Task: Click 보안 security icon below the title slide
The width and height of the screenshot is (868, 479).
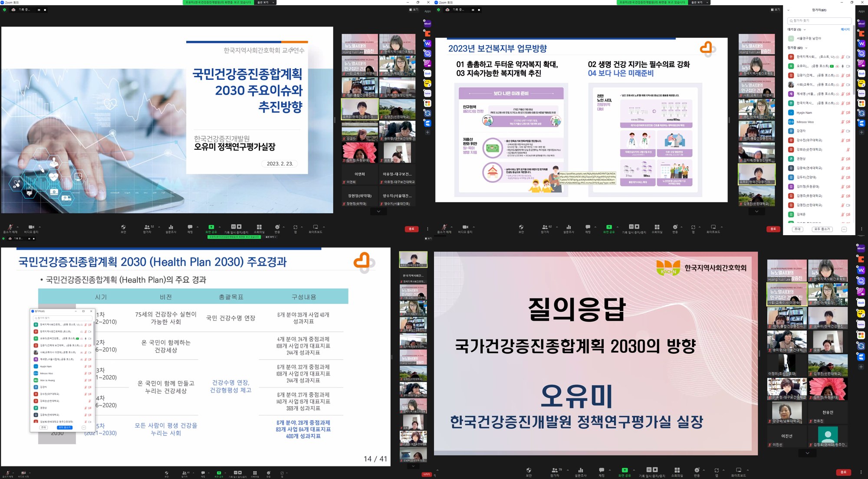Action: (123, 228)
